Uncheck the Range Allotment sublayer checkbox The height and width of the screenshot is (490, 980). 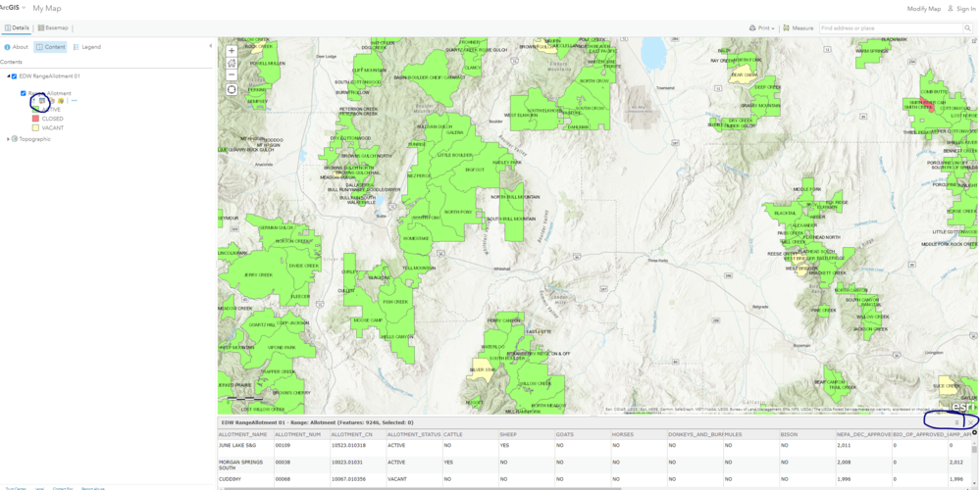point(24,93)
